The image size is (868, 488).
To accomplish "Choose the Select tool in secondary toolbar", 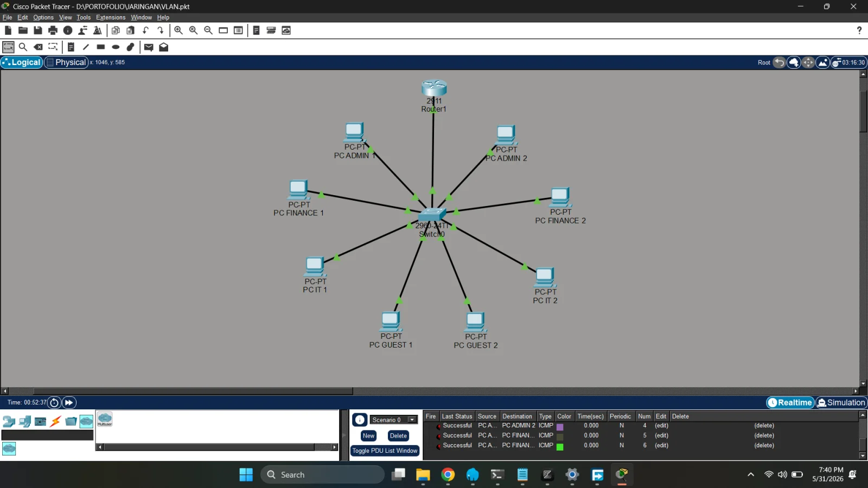I will coord(8,47).
